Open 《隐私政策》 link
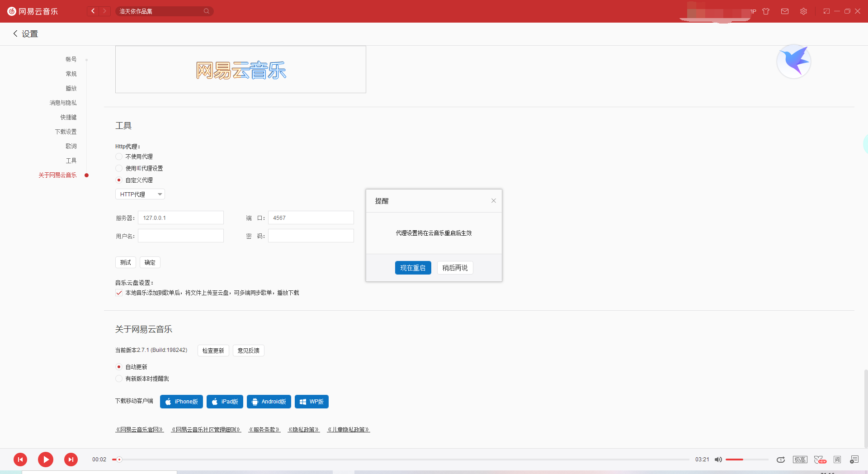The image size is (868, 474). (304, 430)
